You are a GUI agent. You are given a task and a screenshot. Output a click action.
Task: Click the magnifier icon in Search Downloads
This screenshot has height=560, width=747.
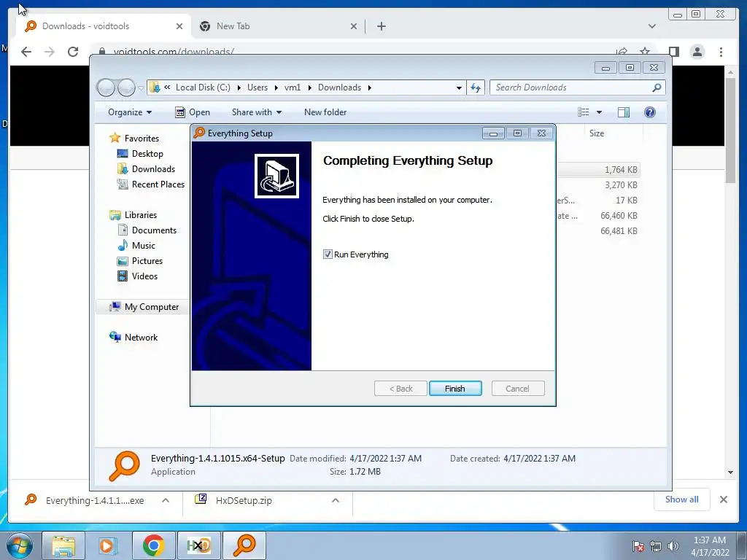coord(657,87)
